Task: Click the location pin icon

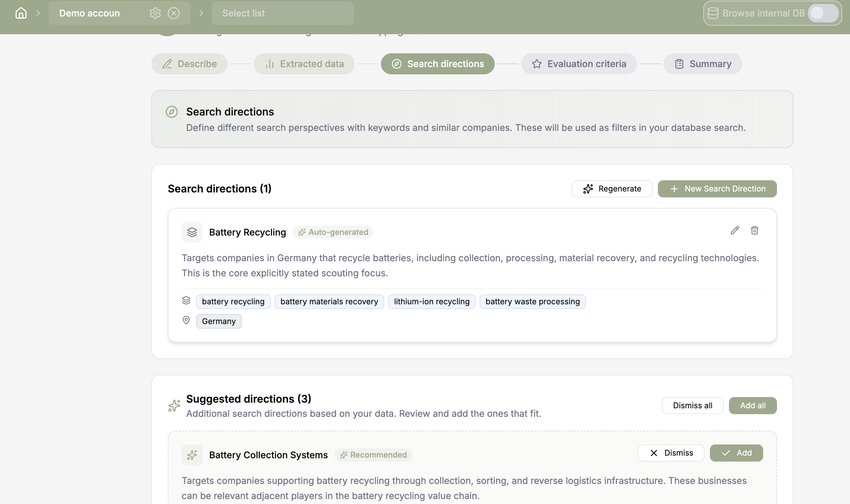Action: coord(186,320)
